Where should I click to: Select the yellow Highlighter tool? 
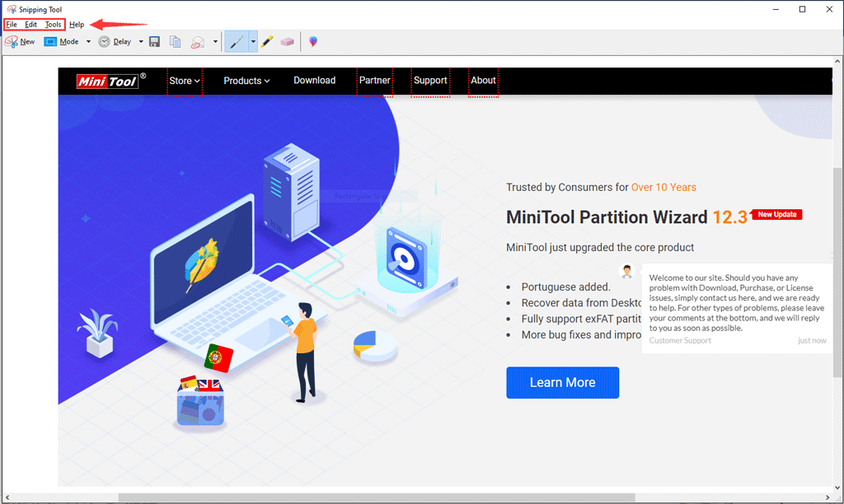[x=267, y=41]
